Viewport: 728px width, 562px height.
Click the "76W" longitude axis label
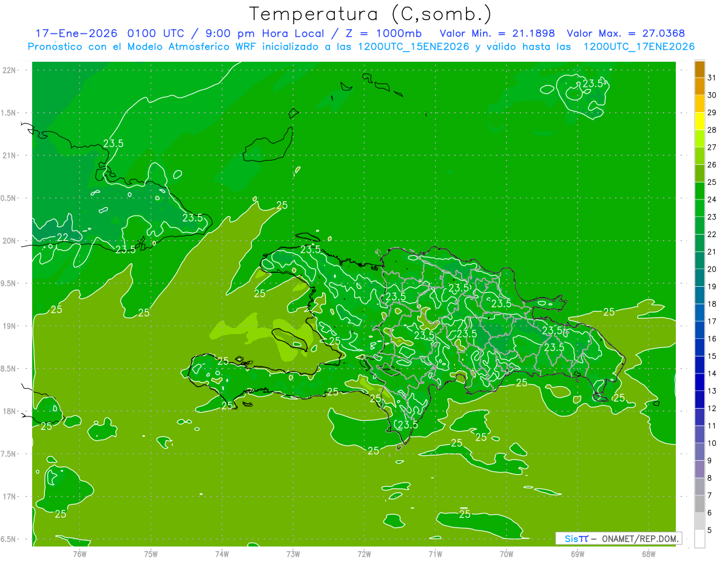pyautogui.click(x=79, y=554)
